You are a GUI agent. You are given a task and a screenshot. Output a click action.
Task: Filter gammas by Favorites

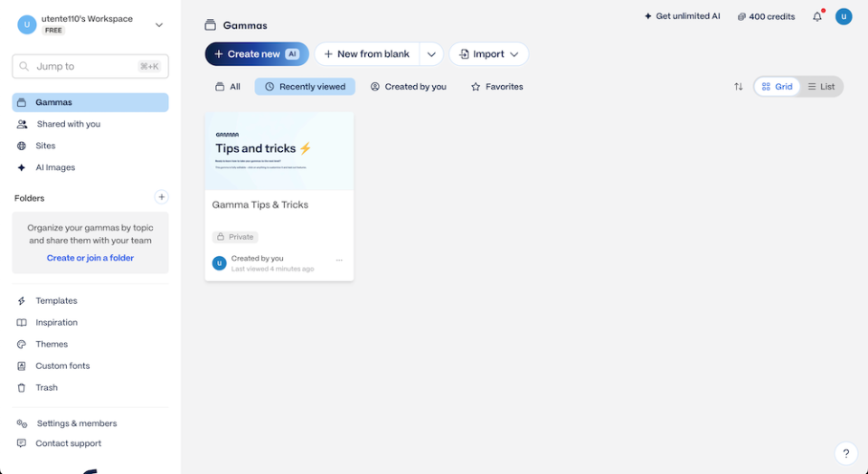coord(497,87)
